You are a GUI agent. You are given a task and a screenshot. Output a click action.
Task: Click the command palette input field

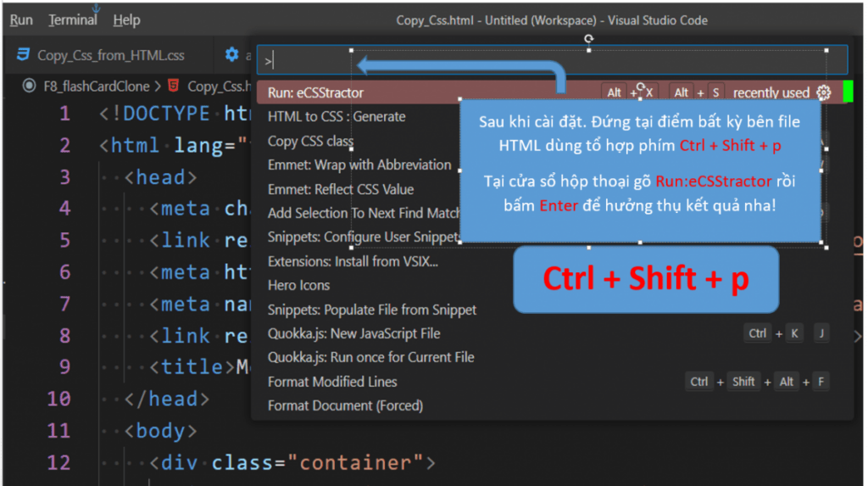552,60
